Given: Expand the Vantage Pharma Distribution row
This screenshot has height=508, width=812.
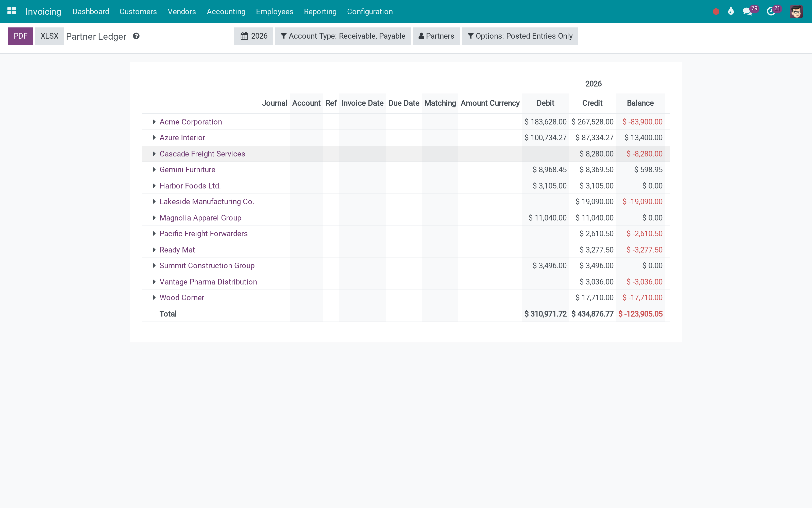Looking at the screenshot, I should [154, 281].
